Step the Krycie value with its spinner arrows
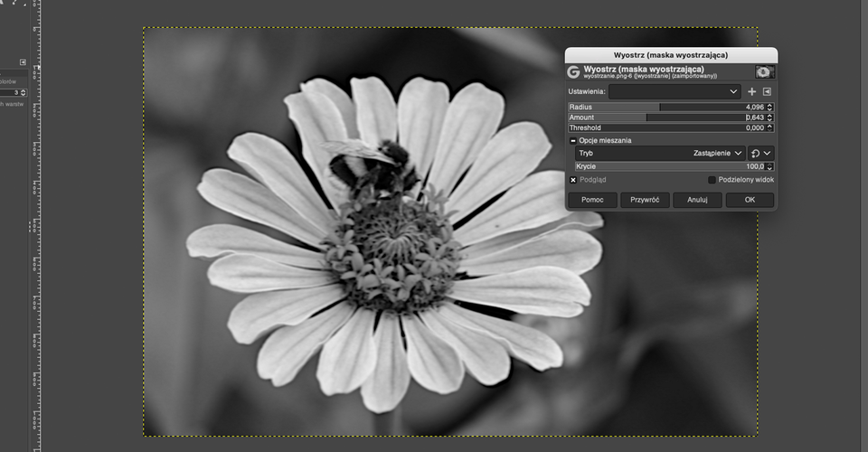 769,166
